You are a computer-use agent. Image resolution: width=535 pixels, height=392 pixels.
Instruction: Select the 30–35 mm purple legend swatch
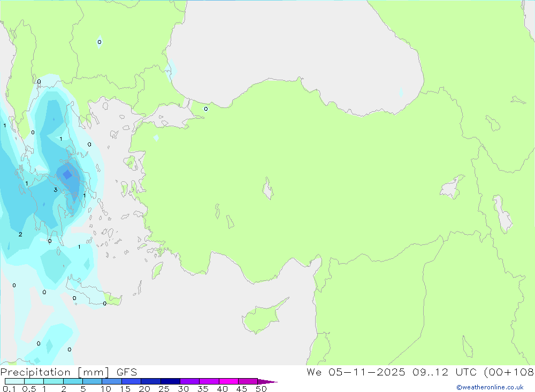tap(190, 381)
